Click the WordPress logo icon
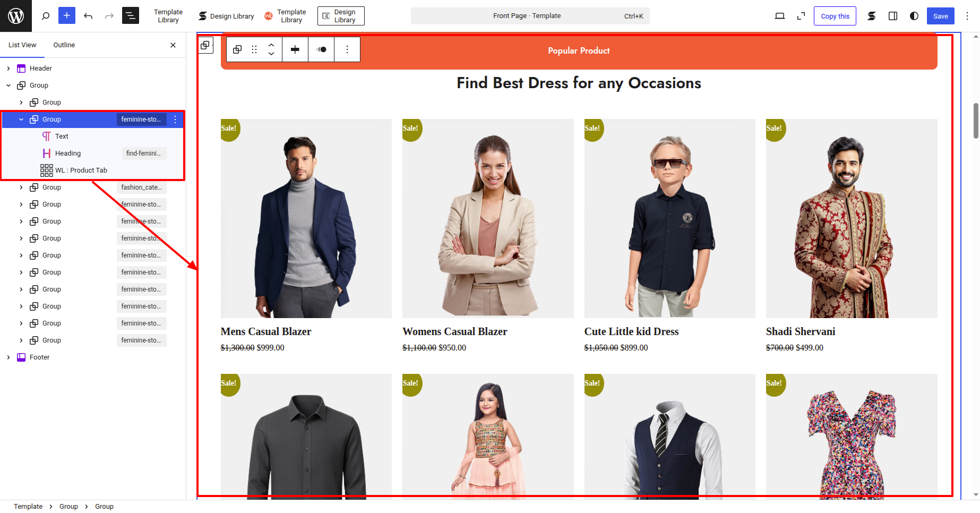Screen dimensions: 980x513 coord(16,16)
